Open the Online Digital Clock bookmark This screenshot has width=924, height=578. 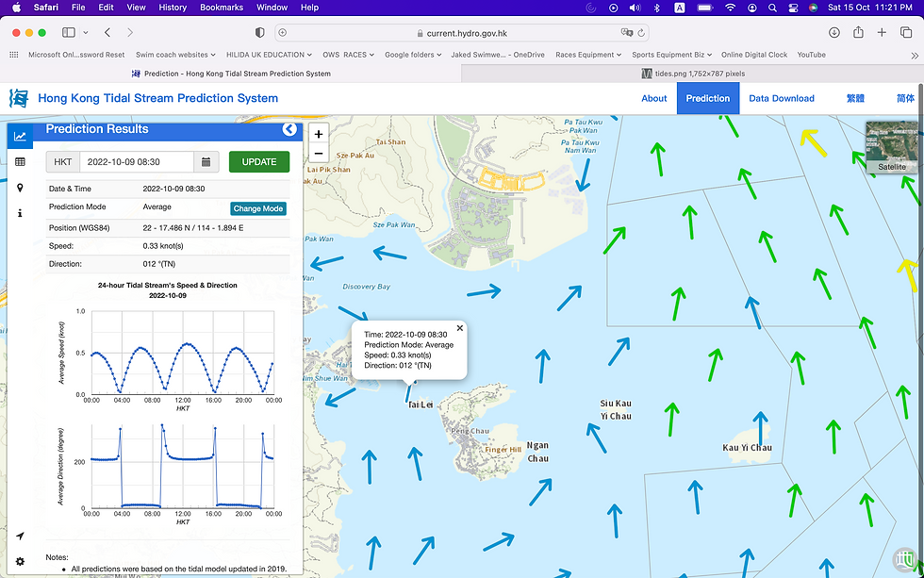[754, 55]
